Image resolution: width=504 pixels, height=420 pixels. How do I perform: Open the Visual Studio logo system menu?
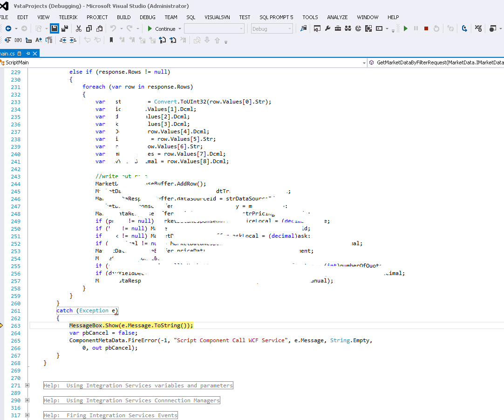pyautogui.click(x=4, y=6)
